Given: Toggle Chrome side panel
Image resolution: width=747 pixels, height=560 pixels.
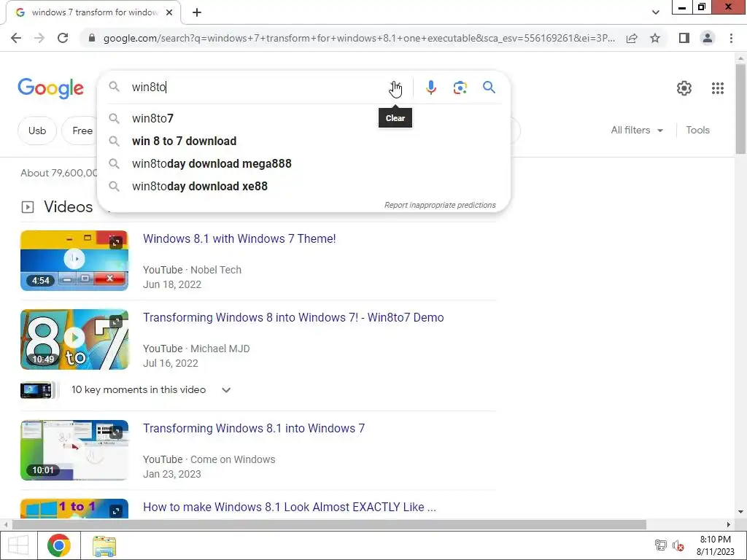Looking at the screenshot, I should (x=684, y=38).
